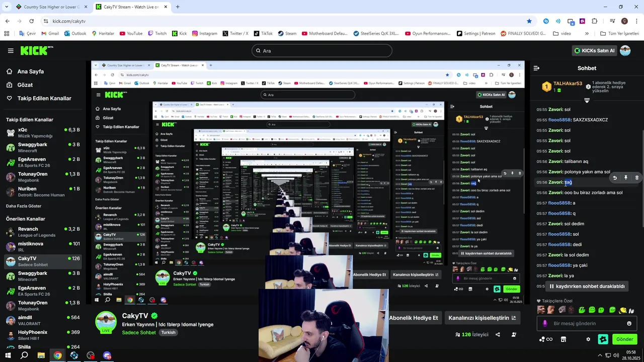This screenshot has width=644, height=362.
Task: Open Chrome three-dot menu
Action: [636, 21]
